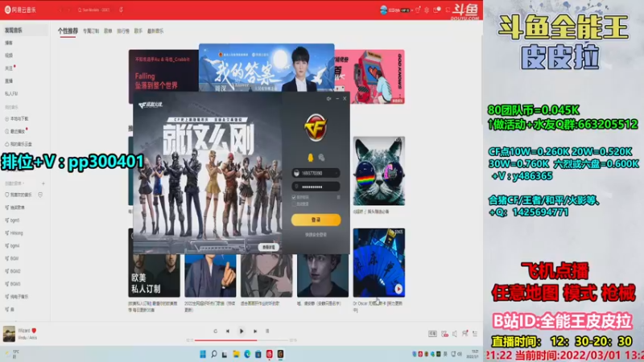
Task: Click the password input field
Action: pyautogui.click(x=316, y=187)
